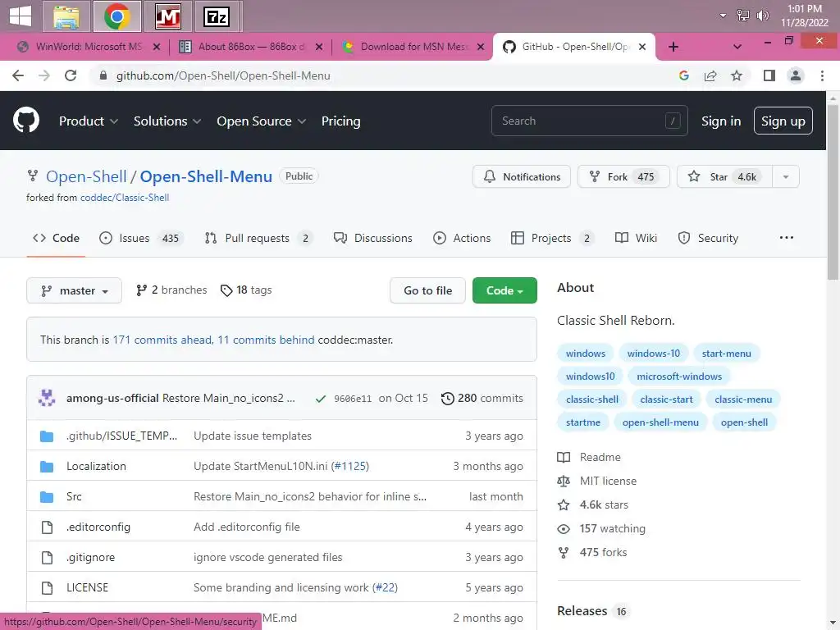
Task: Close the WinWorld tab
Action: pyautogui.click(x=157, y=47)
